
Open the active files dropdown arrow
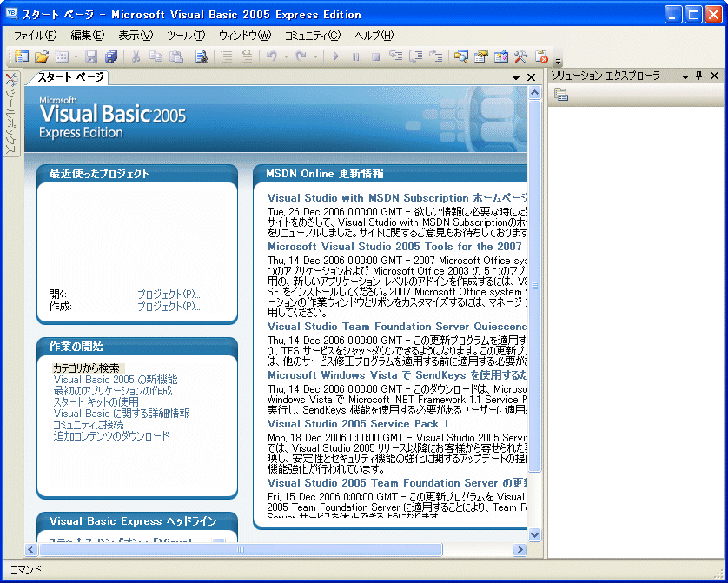(x=517, y=77)
